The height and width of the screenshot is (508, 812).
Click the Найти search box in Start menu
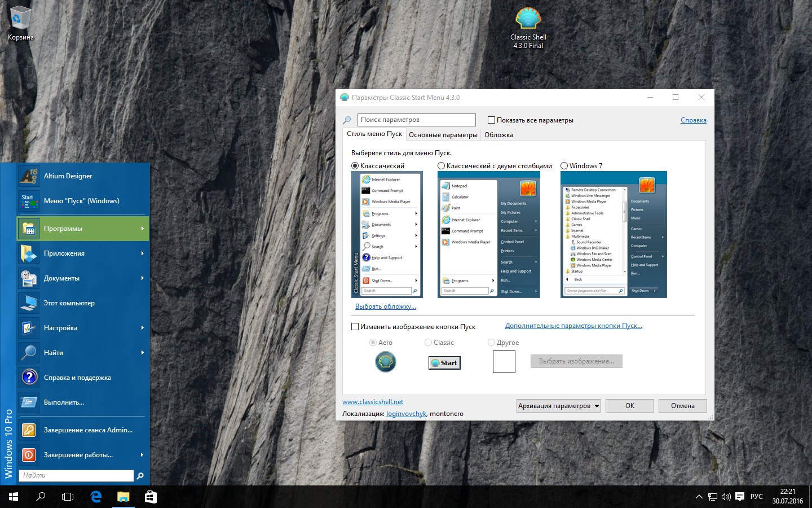(77, 476)
